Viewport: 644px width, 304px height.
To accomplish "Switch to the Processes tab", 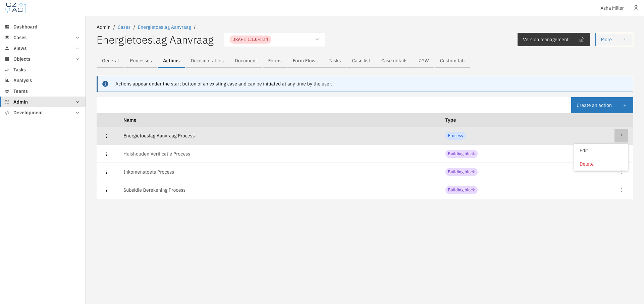I will click(141, 61).
